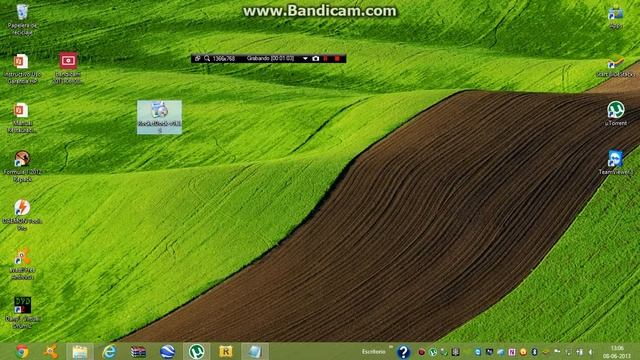Screen dimensions: 640x360
Task: Open the Bandicam desktop shortcut
Action: (67, 68)
